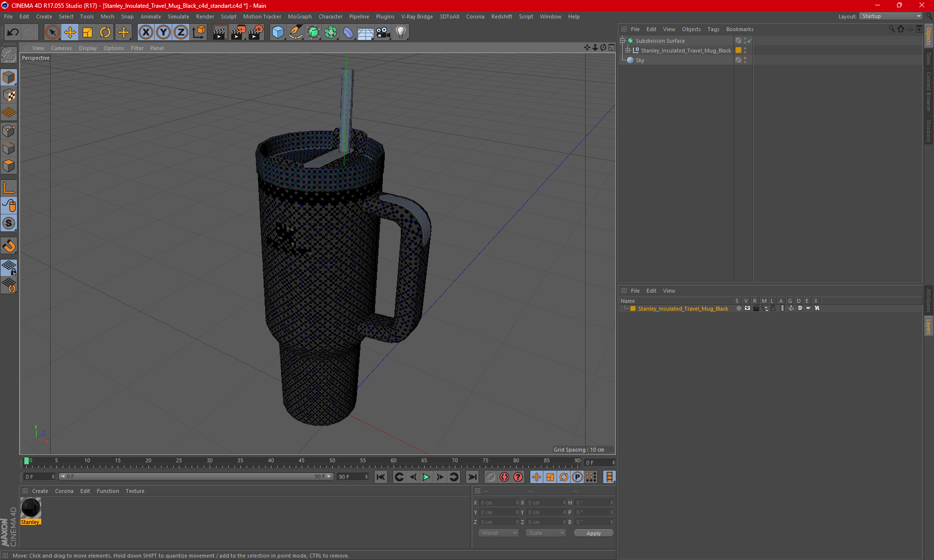The height and width of the screenshot is (560, 934).
Task: Open the viewport Cameras menu
Action: [61, 48]
